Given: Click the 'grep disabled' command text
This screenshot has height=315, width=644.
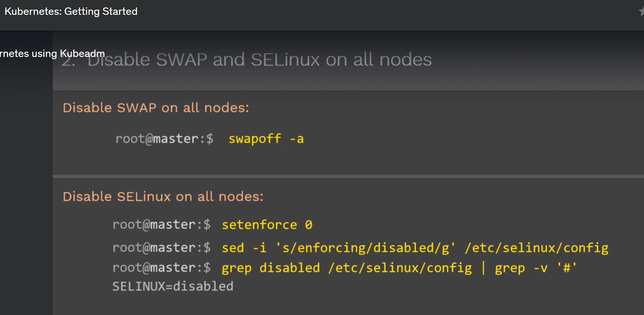Looking at the screenshot, I should pos(271,268).
